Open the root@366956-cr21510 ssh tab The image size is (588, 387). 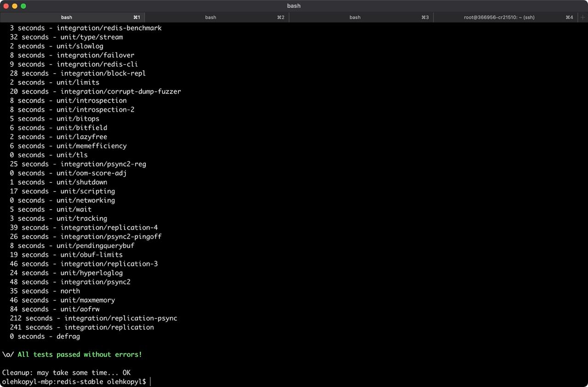pos(499,17)
